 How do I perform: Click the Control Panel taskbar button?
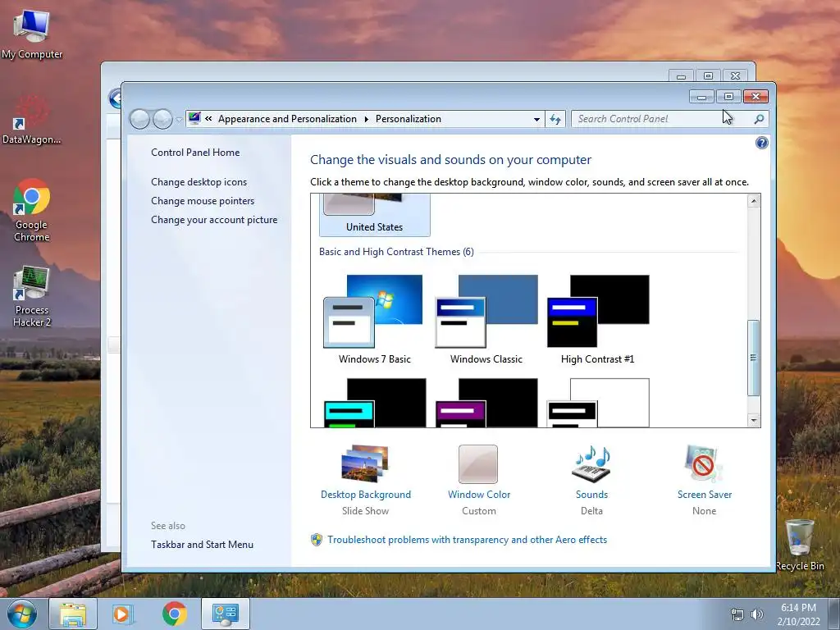coord(225,614)
